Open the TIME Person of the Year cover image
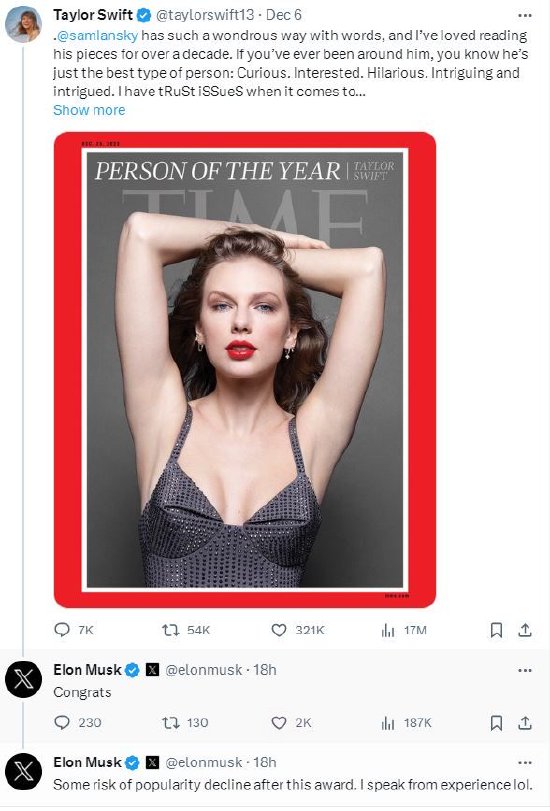Viewport: 550px width, 811px height. click(x=245, y=370)
